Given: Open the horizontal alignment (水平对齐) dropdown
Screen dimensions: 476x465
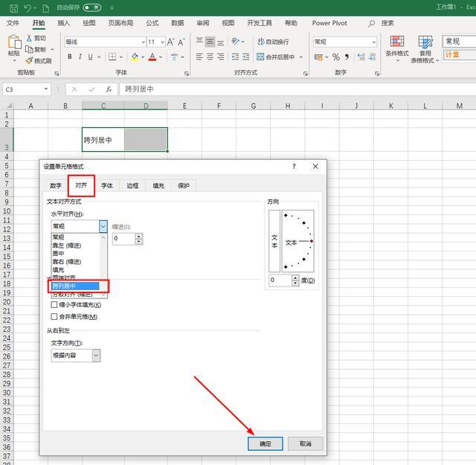Looking at the screenshot, I should [103, 226].
